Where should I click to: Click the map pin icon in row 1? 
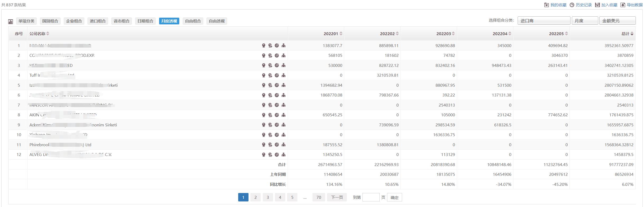coord(264,45)
